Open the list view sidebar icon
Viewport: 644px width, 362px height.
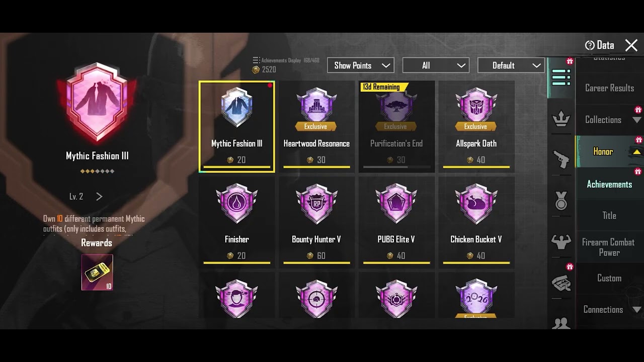coord(561,77)
